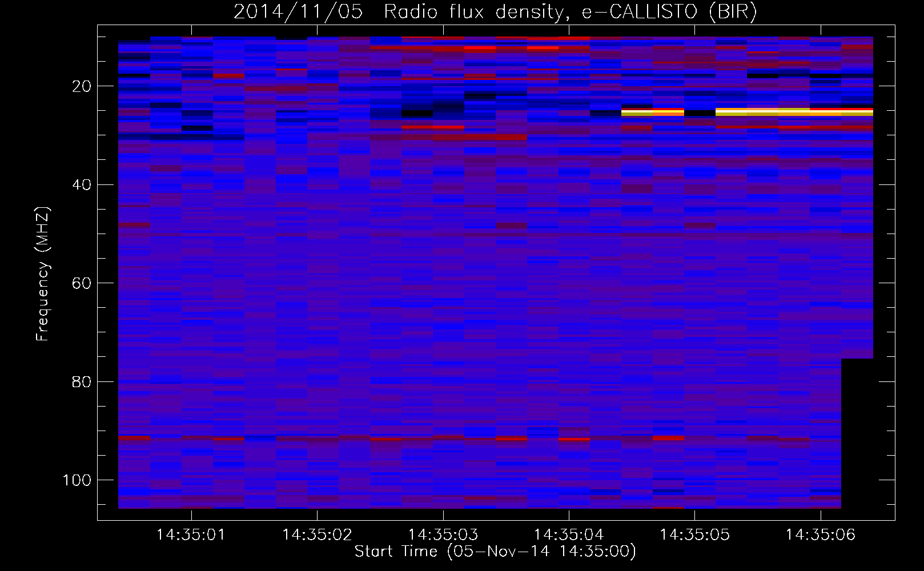Viewport: 924px width, 571px height.
Task: Click the time tick label '14:35:01'
Action: coord(191,535)
